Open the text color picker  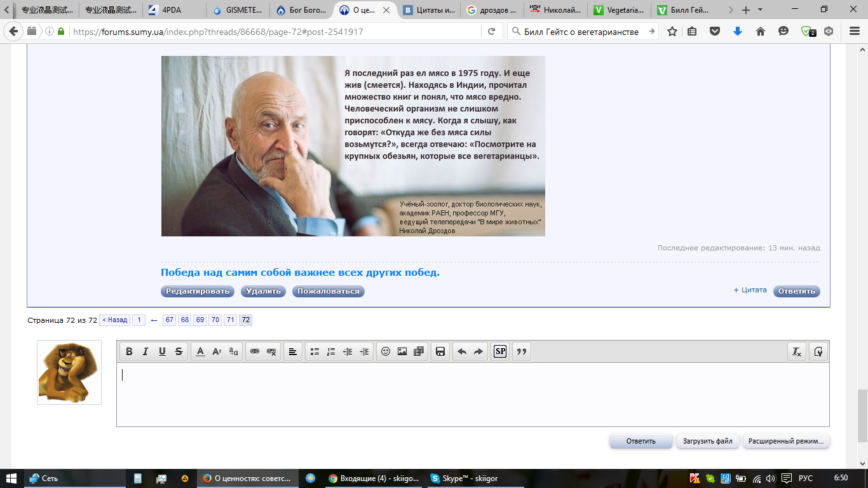click(x=200, y=351)
